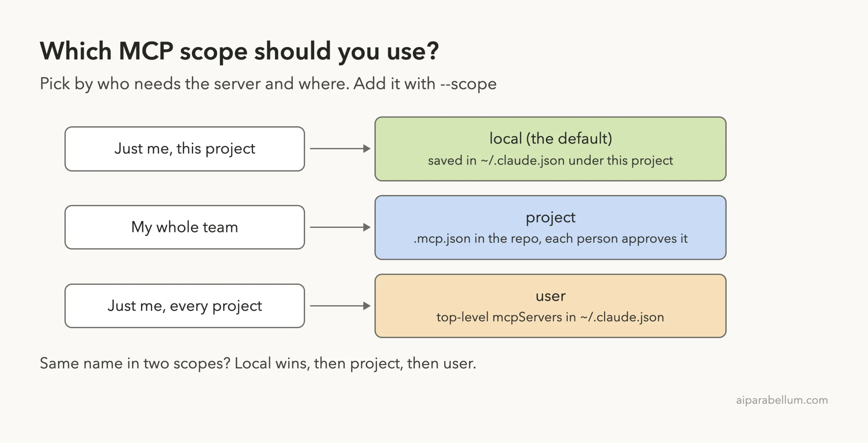Click the green 'local (the default)' box

click(x=550, y=149)
